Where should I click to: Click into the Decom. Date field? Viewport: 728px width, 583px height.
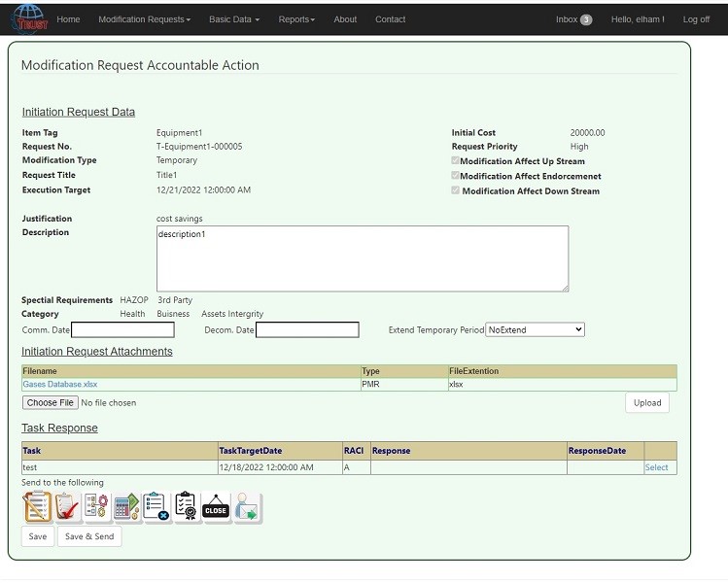(x=307, y=329)
